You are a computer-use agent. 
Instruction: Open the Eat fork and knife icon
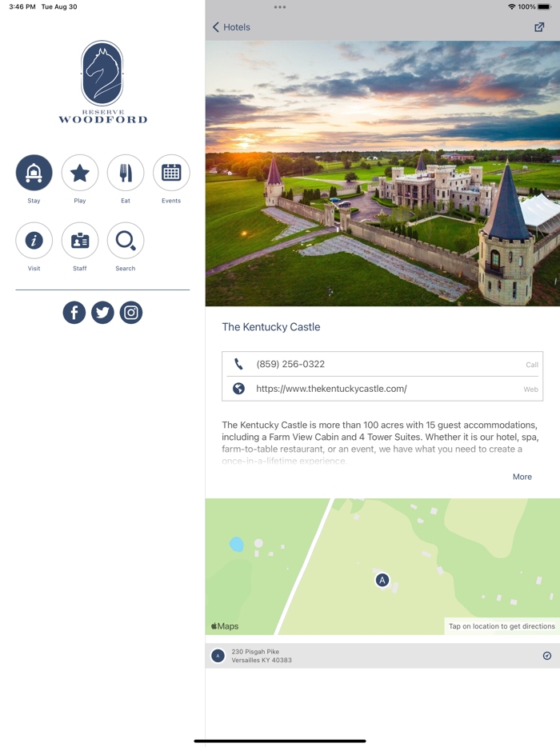(126, 173)
